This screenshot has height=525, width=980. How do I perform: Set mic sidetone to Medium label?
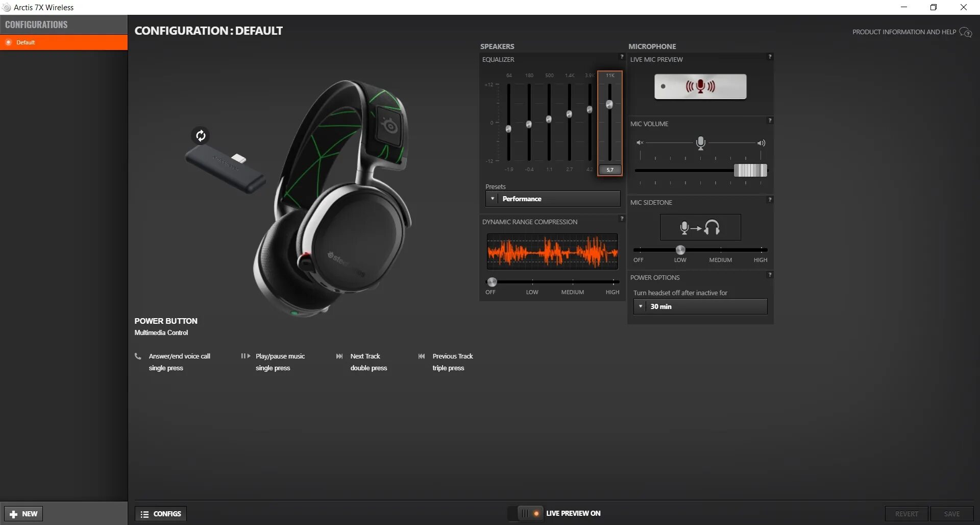point(720,260)
